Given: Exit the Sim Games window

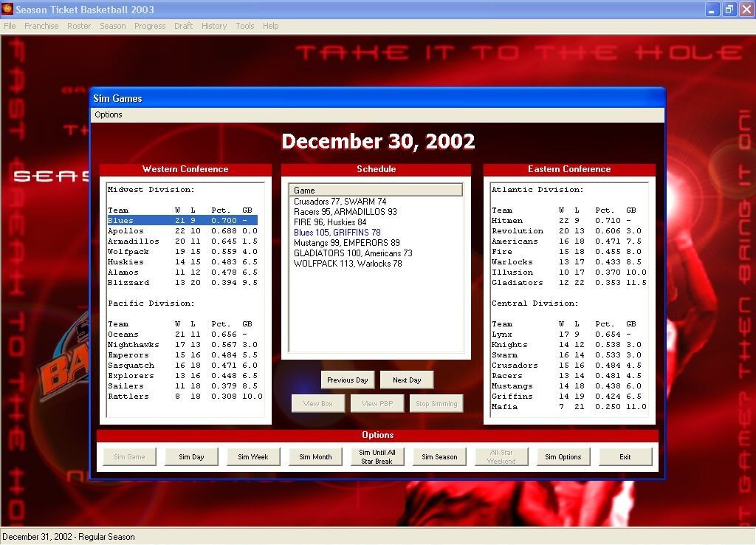Looking at the screenshot, I should pos(625,456).
